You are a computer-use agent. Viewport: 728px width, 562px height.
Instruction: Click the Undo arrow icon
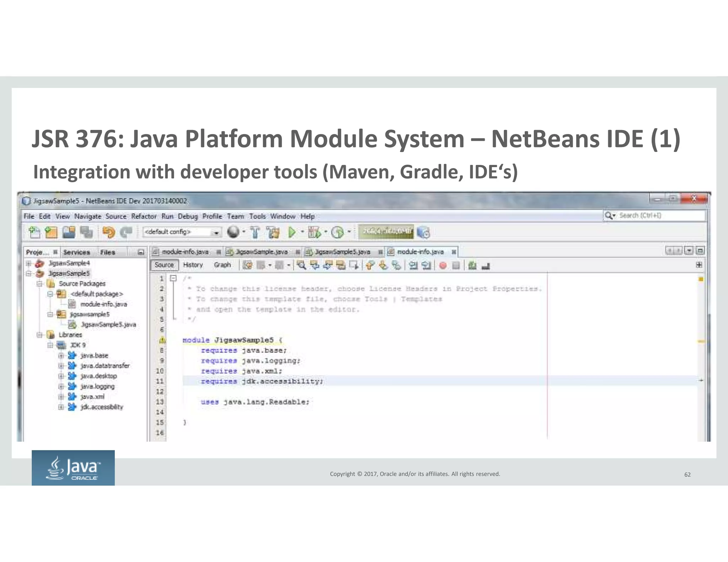click(109, 232)
